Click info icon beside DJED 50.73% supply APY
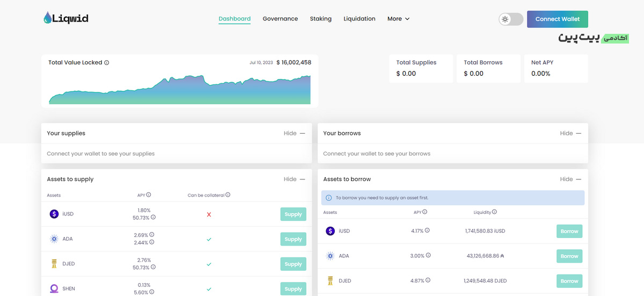 coord(153,267)
